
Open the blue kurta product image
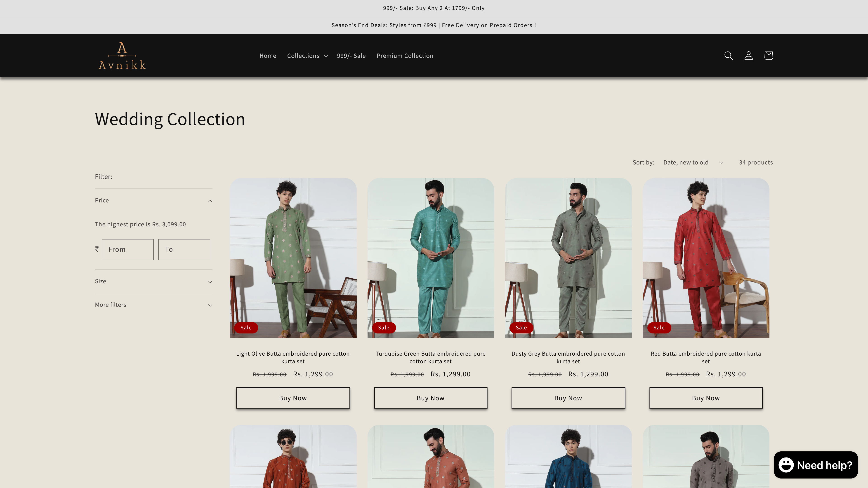coord(568,456)
